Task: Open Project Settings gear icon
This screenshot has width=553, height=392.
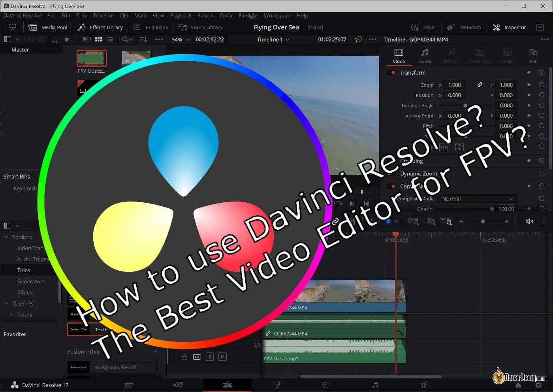Action: (538, 385)
